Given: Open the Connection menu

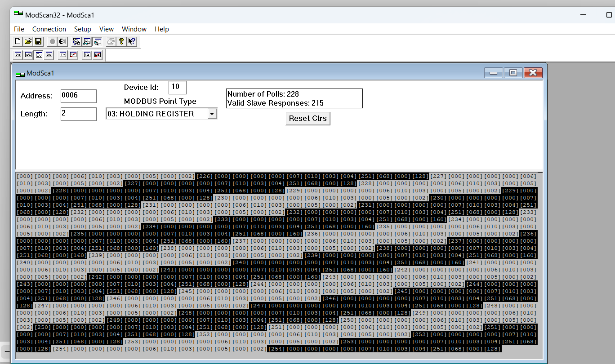Looking at the screenshot, I should (49, 29).
